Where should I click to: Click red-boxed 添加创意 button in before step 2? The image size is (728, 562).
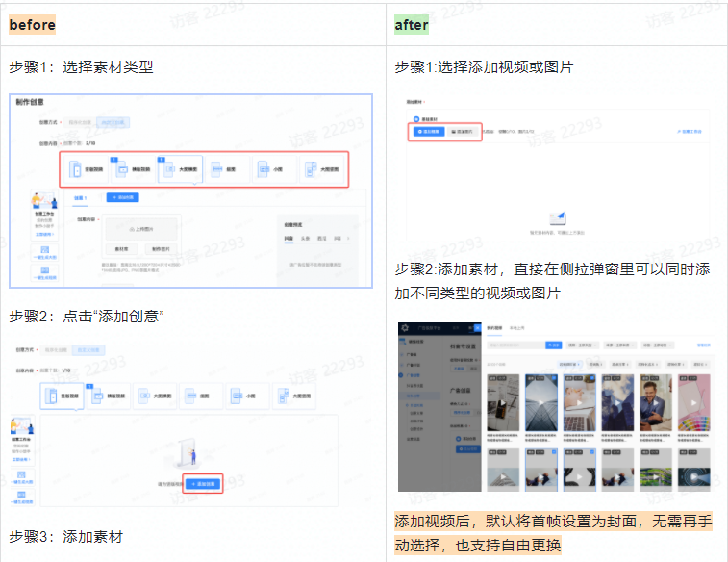click(203, 484)
